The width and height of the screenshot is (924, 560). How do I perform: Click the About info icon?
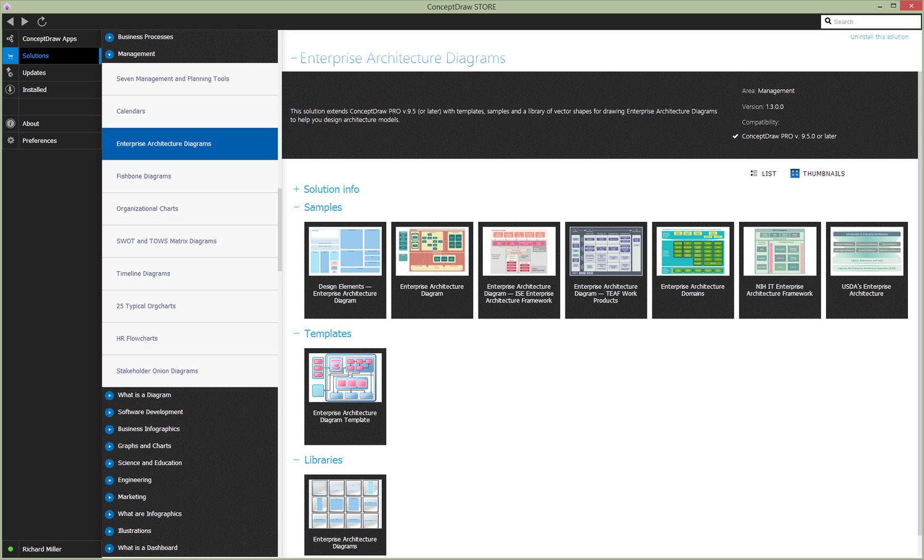click(x=10, y=124)
